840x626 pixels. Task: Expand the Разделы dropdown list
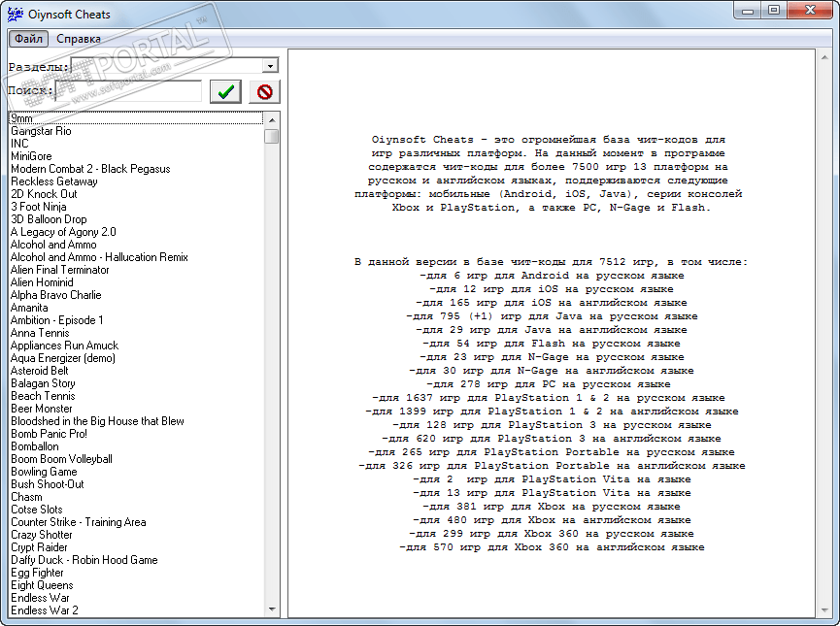(x=271, y=65)
